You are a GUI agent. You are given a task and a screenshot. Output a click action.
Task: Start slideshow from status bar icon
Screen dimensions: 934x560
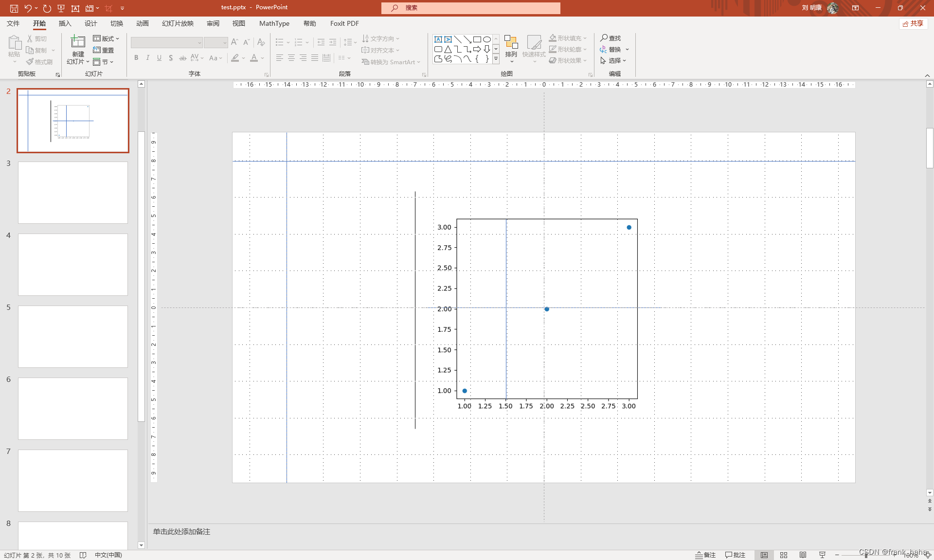coord(822,555)
